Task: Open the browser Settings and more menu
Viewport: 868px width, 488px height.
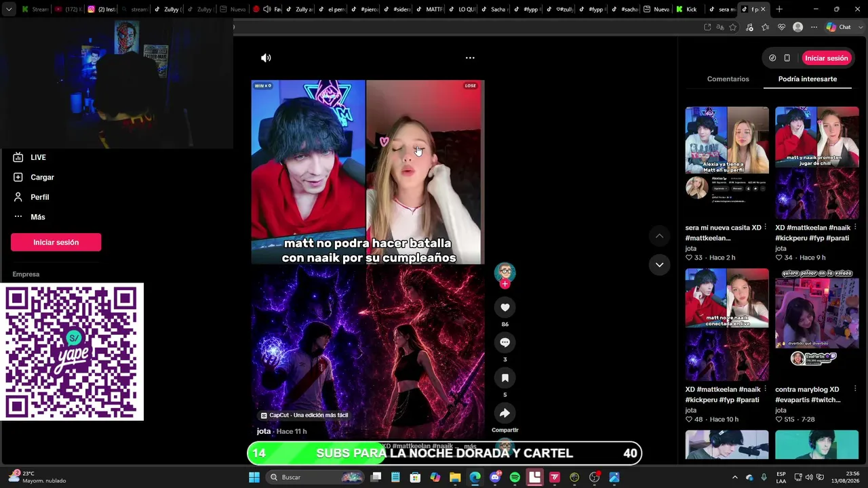Action: tap(814, 27)
